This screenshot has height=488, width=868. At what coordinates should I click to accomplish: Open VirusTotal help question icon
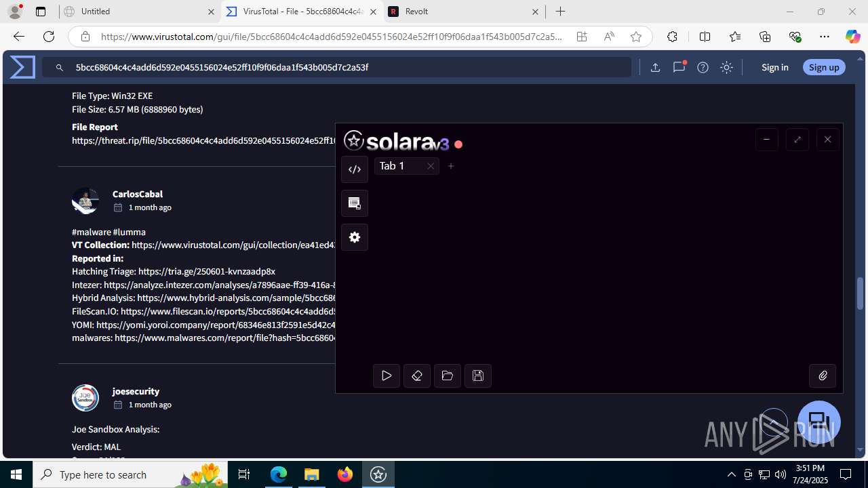point(703,67)
